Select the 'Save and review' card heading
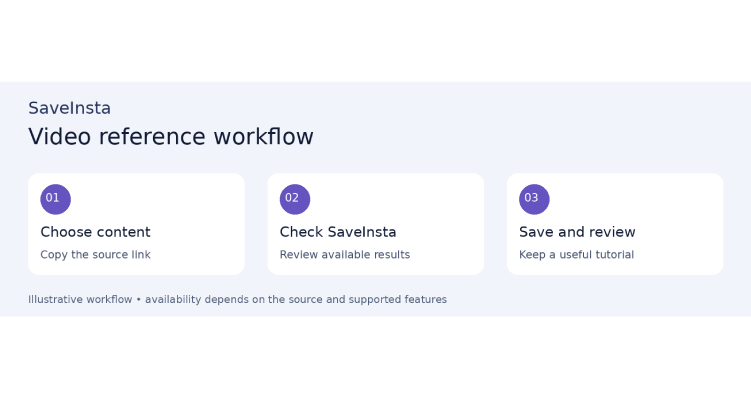 pos(577,232)
